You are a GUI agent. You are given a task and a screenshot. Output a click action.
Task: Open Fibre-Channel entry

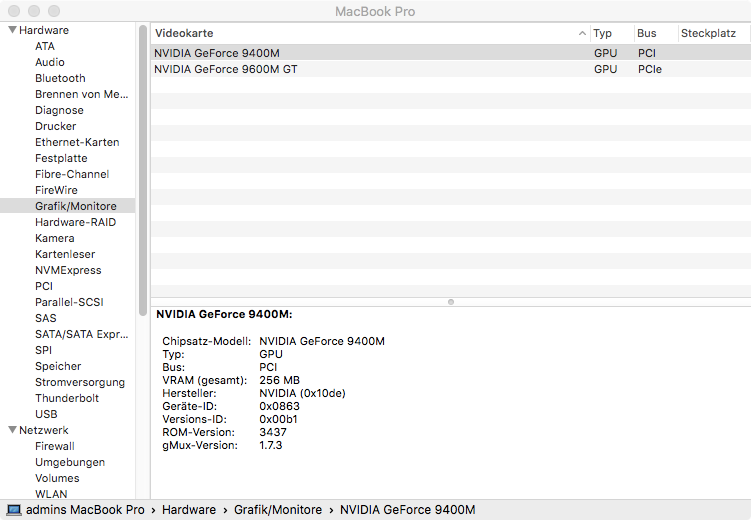[72, 174]
